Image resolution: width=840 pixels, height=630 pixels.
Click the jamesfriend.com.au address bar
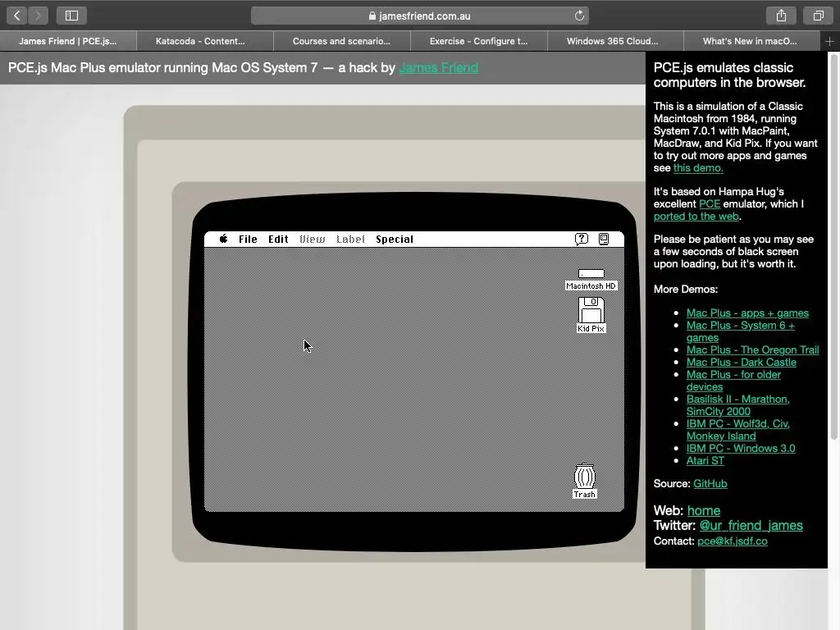pyautogui.click(x=419, y=16)
